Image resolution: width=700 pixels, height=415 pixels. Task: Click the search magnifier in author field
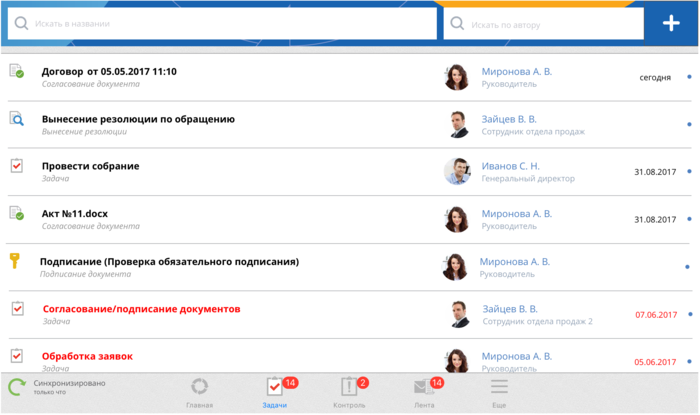point(457,23)
